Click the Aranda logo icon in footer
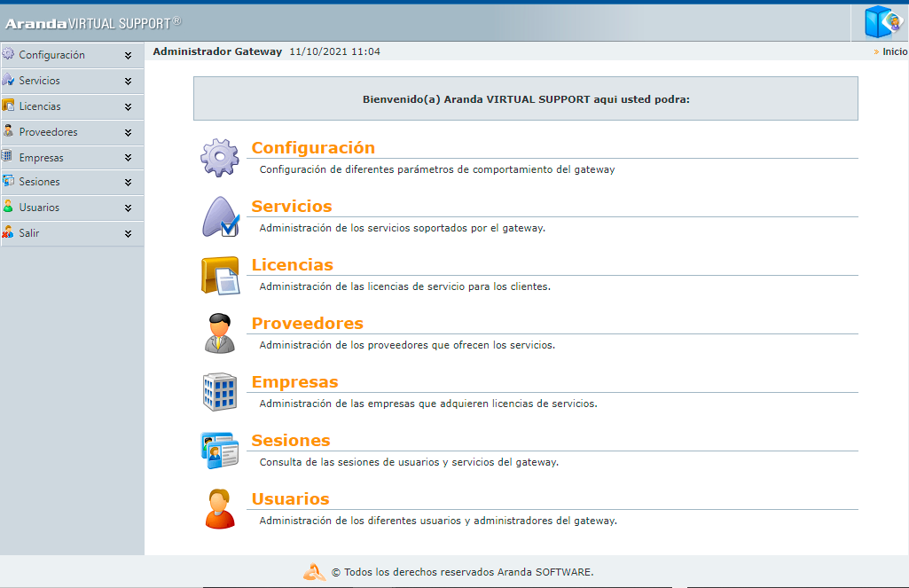 click(314, 572)
